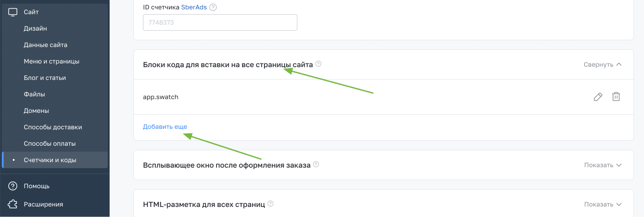This screenshot has width=644, height=217.
Task: Open Меню и страницы settings
Action: (x=52, y=61)
